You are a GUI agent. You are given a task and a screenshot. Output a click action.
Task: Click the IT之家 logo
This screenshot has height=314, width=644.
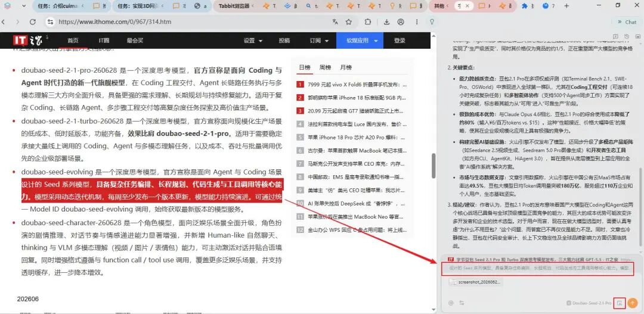(x=27, y=41)
